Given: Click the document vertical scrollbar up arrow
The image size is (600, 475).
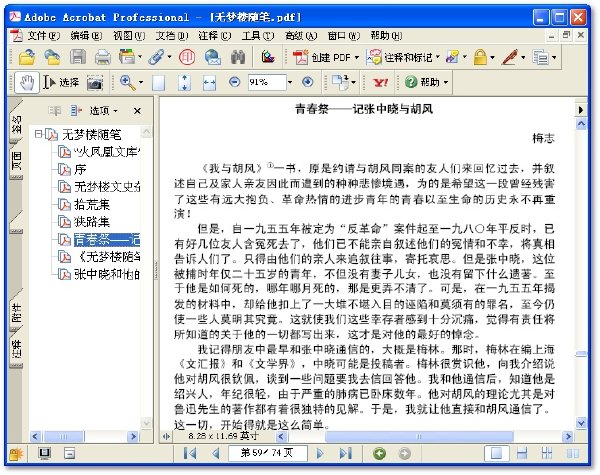Looking at the screenshot, I should 581,124.
